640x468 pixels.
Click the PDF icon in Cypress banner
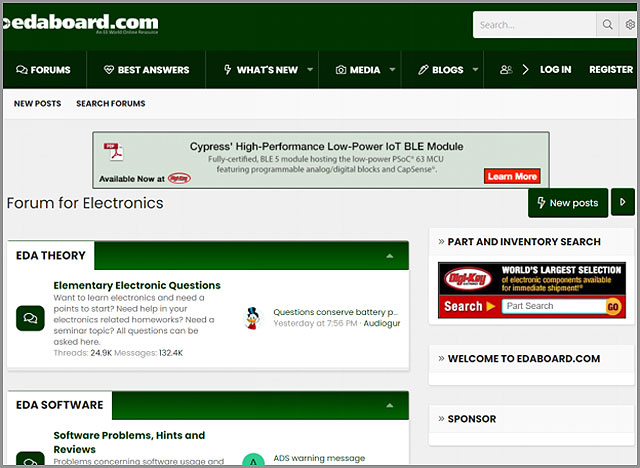(x=114, y=154)
